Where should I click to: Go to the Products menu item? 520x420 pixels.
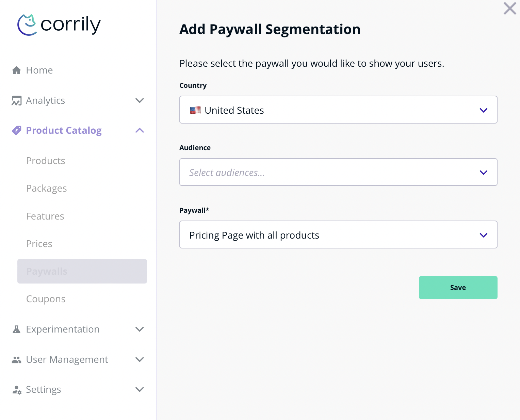tap(46, 161)
